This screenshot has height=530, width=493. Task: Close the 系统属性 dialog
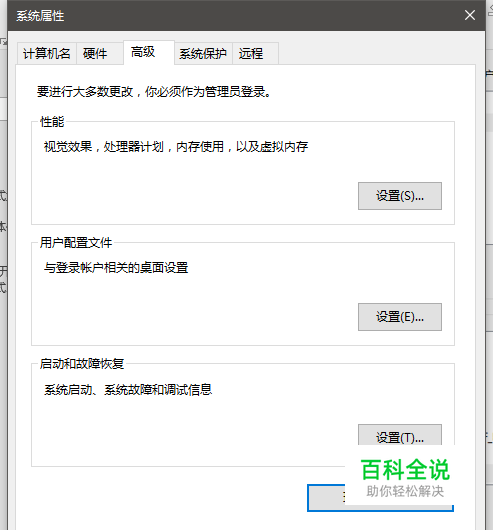point(470,15)
